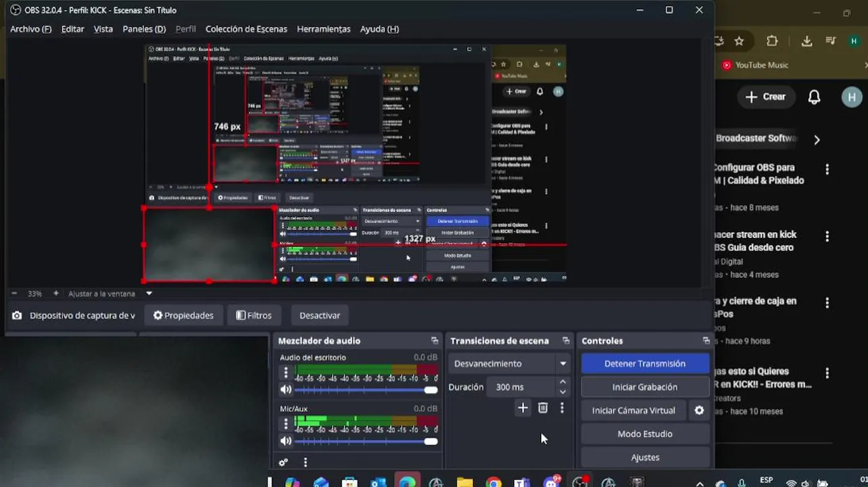Screen dimensions: 868x487
Task: Mute the Audio del escritorio speaker
Action: [x=286, y=390]
